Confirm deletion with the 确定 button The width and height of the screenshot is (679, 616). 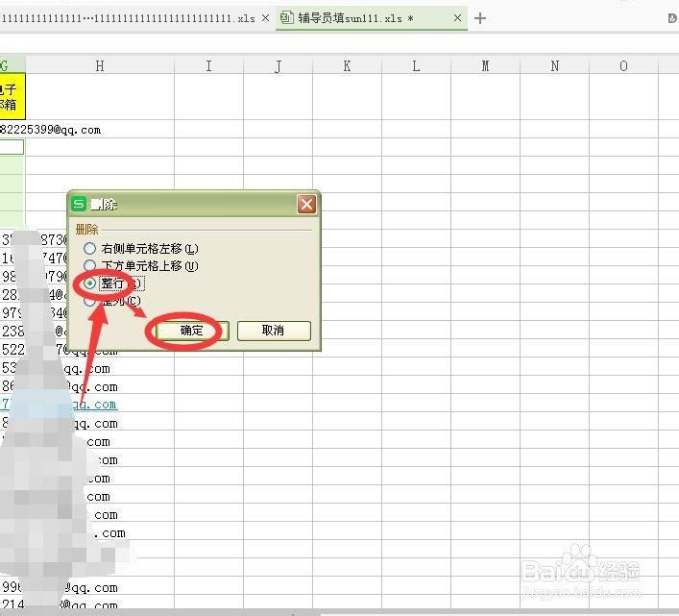191,331
